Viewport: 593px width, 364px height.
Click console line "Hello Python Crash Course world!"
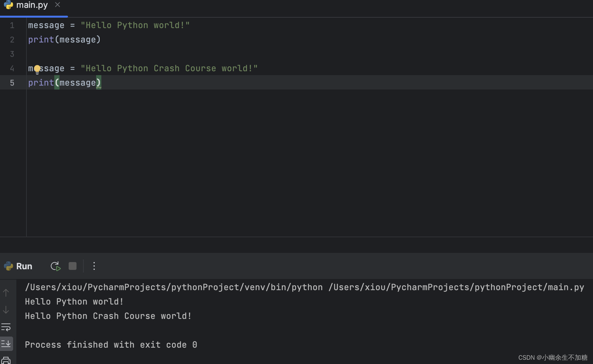click(x=108, y=316)
